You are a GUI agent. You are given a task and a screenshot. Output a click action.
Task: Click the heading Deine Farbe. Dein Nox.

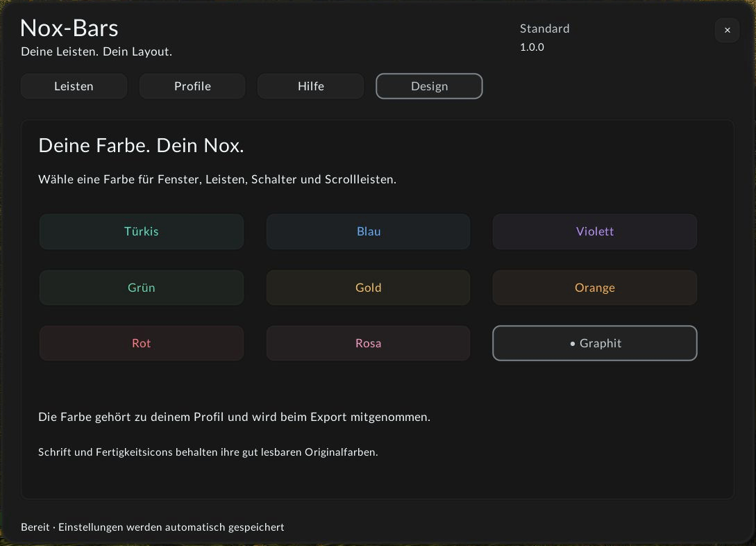click(141, 146)
